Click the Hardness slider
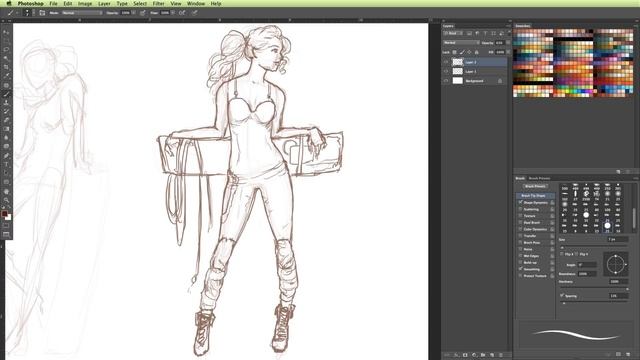 pos(593,289)
